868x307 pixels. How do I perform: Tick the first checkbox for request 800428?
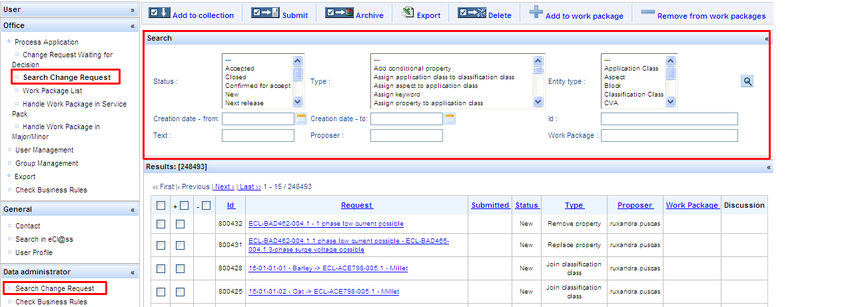point(161,268)
